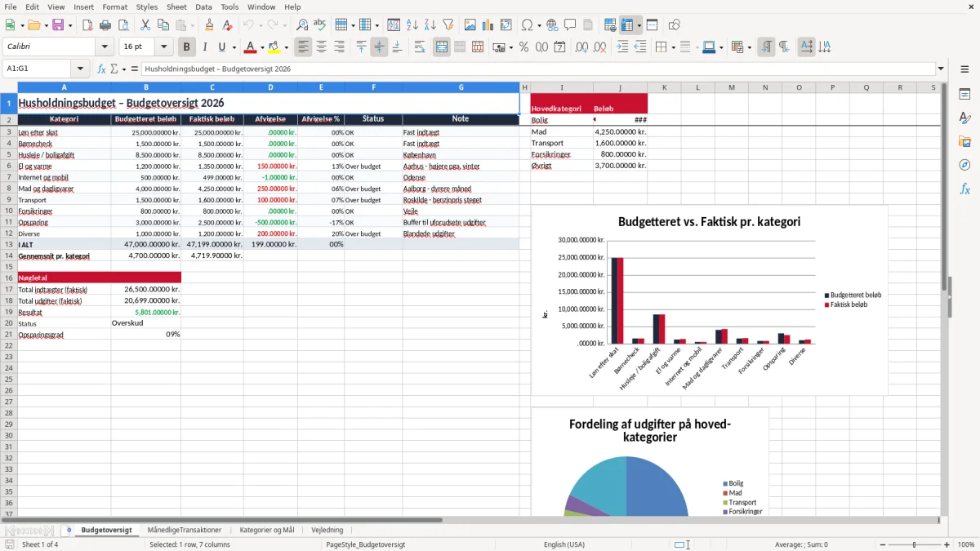Click into the formula input line

tap(537, 69)
